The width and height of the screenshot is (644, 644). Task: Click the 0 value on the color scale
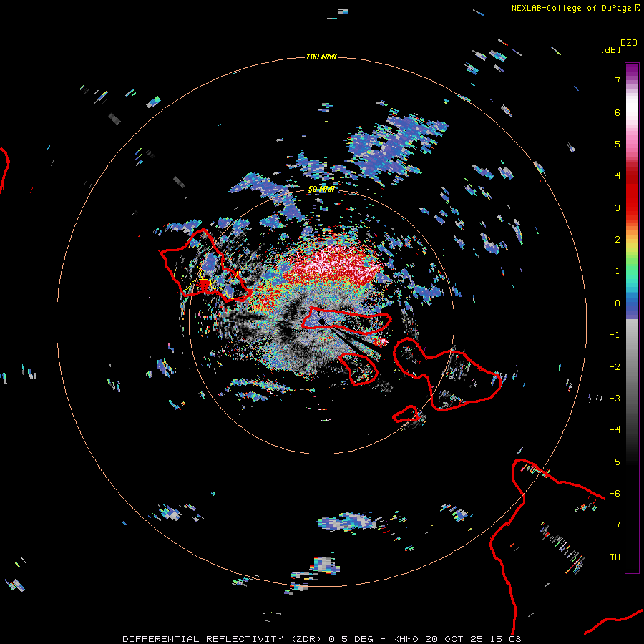[618, 303]
